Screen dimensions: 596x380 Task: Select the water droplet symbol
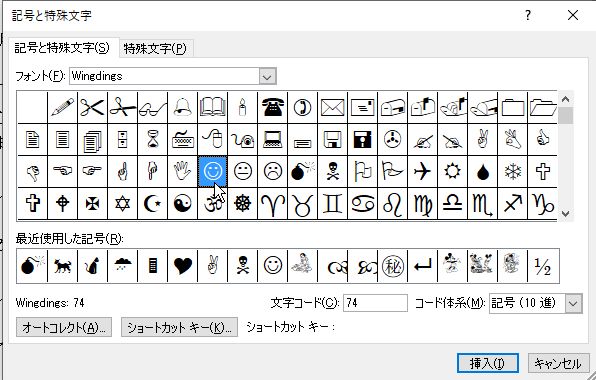click(x=482, y=171)
